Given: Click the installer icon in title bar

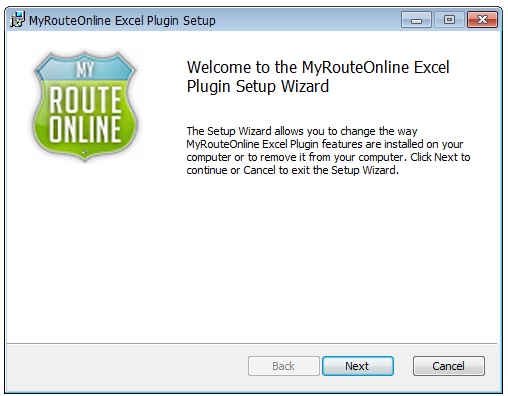Looking at the screenshot, I should coord(17,20).
